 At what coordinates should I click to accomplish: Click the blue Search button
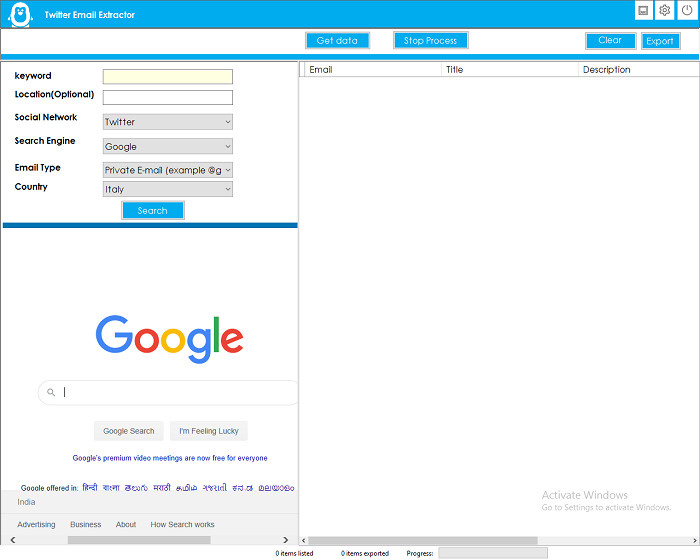153,210
